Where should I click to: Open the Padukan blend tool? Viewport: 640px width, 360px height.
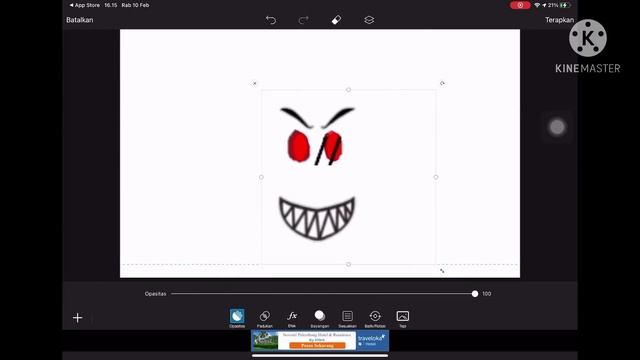pos(264,318)
